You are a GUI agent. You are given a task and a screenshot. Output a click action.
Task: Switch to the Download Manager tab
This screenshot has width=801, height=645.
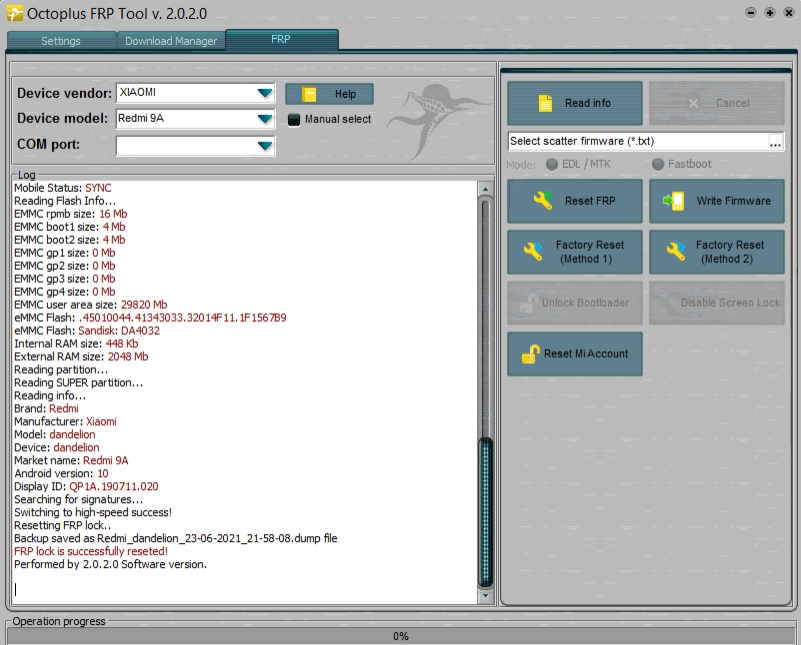tap(171, 41)
